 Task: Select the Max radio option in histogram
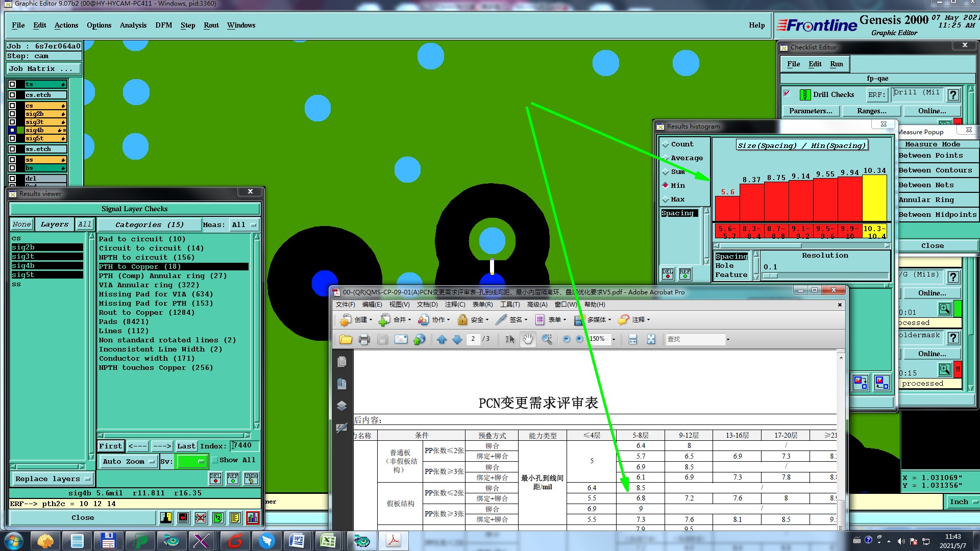coord(666,199)
